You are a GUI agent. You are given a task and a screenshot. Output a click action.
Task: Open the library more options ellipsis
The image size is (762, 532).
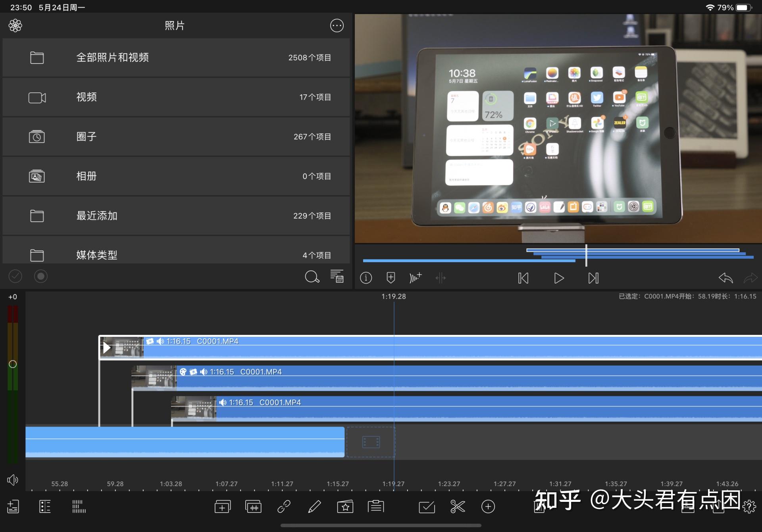337,26
